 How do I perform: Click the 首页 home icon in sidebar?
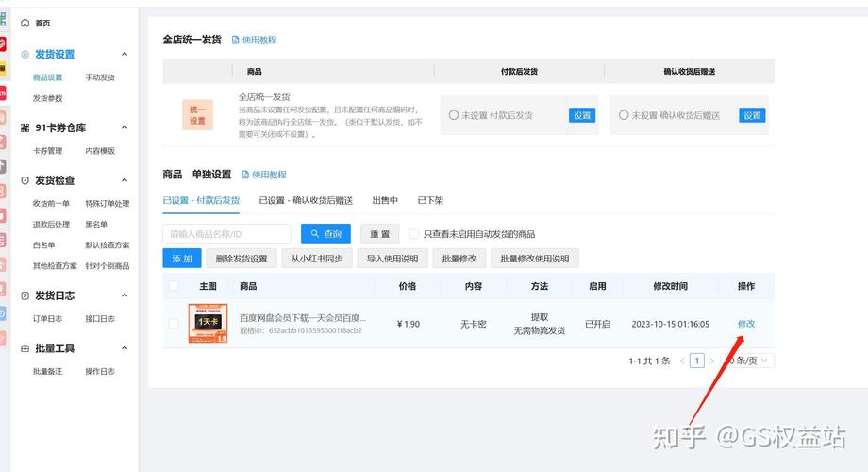pos(25,23)
